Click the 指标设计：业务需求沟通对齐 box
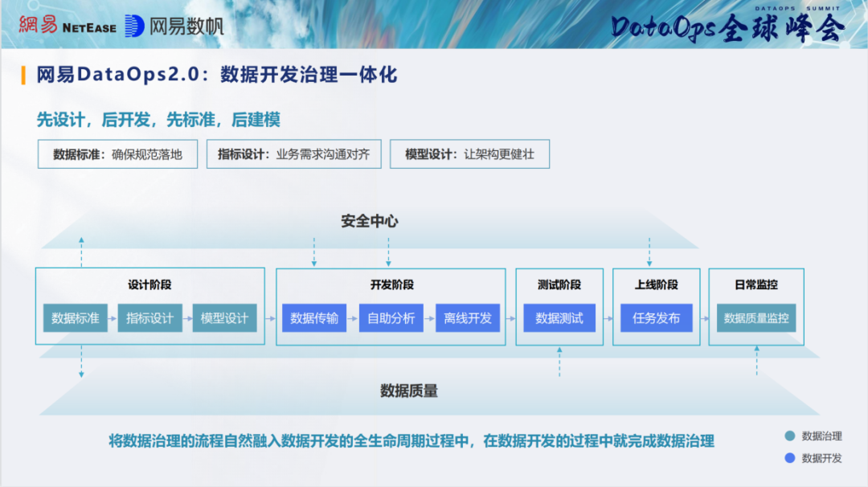 click(294, 153)
